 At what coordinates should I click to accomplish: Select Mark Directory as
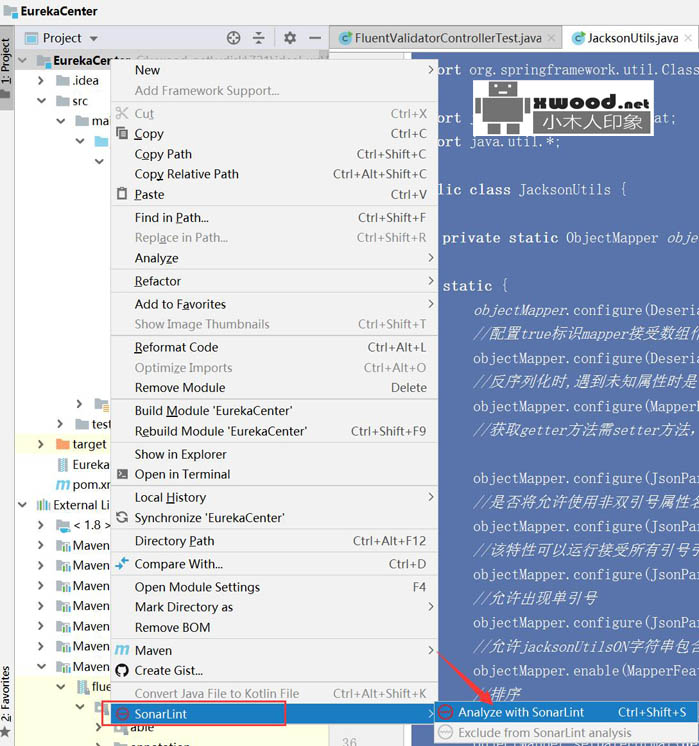tap(274, 607)
